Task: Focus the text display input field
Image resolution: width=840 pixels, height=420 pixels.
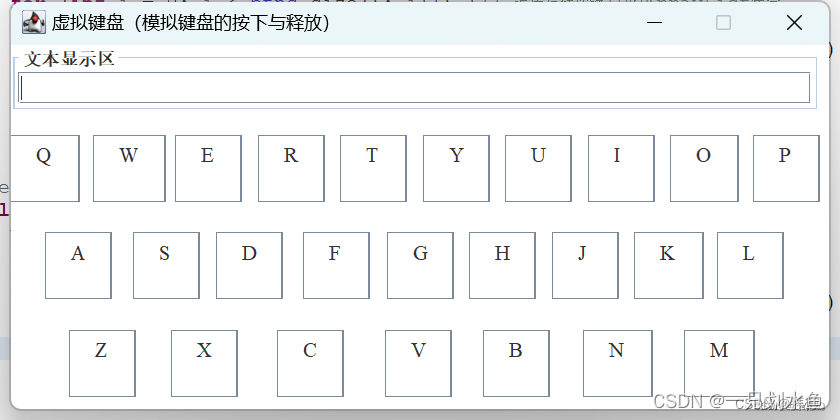Action: click(x=414, y=87)
